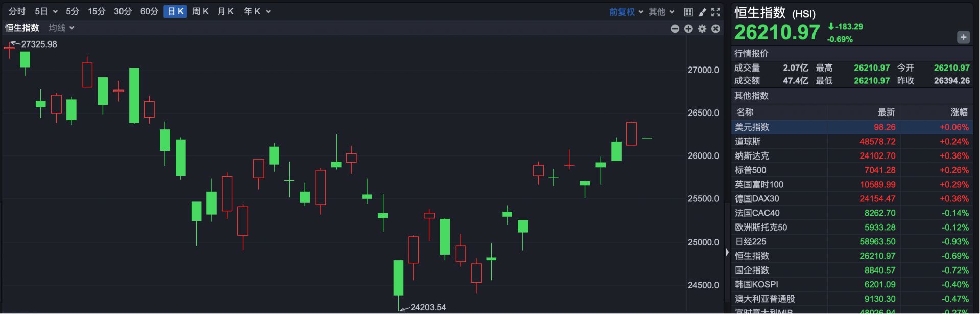Image resolution: width=980 pixels, height=314 pixels.
Task: Expand the 其他 options dropdown
Action: [661, 12]
